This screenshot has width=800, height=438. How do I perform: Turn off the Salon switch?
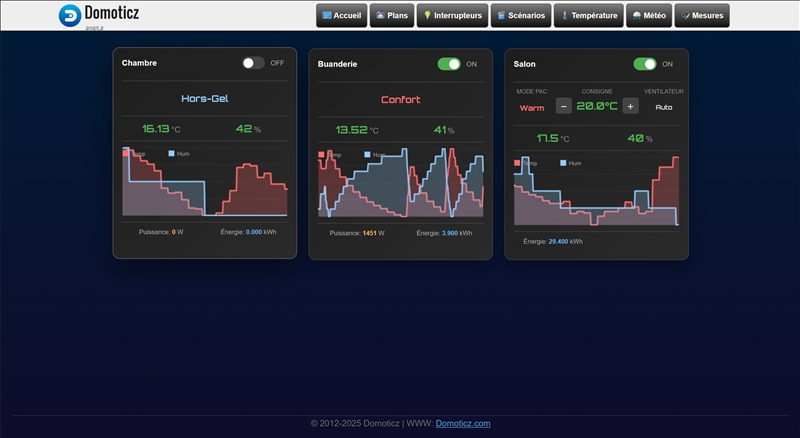[645, 64]
